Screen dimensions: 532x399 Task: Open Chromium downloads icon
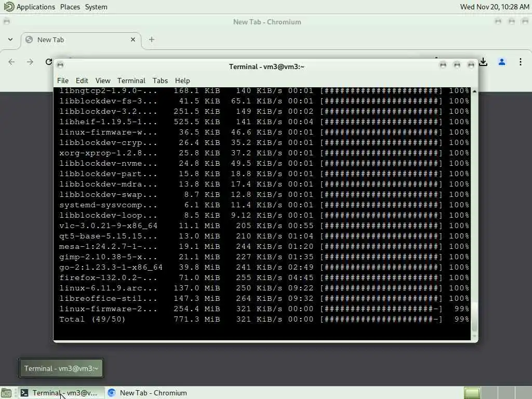coord(484,62)
